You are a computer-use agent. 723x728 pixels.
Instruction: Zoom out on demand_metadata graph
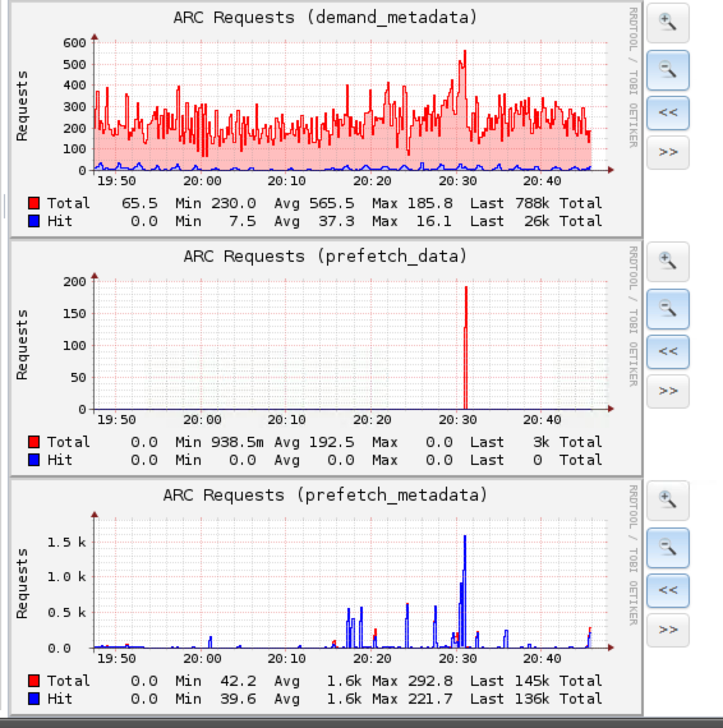(667, 70)
